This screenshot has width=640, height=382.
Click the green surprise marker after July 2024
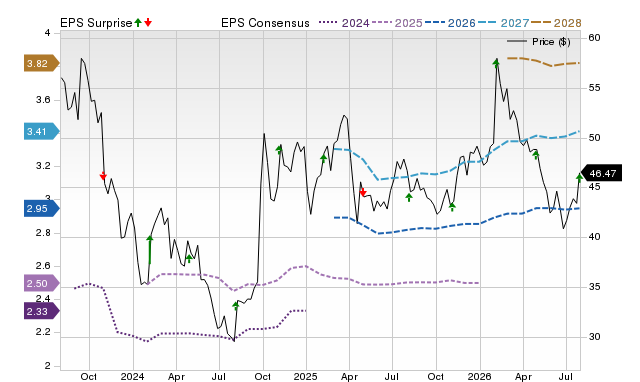pos(236,306)
